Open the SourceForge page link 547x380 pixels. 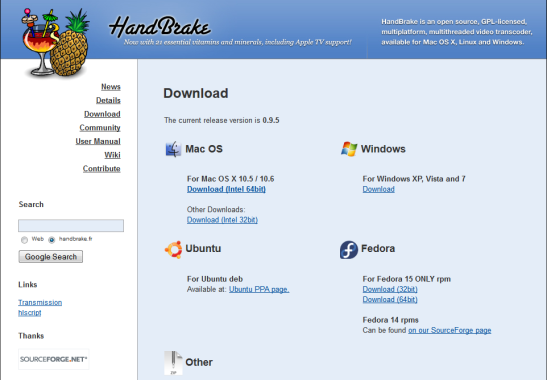(x=450, y=330)
